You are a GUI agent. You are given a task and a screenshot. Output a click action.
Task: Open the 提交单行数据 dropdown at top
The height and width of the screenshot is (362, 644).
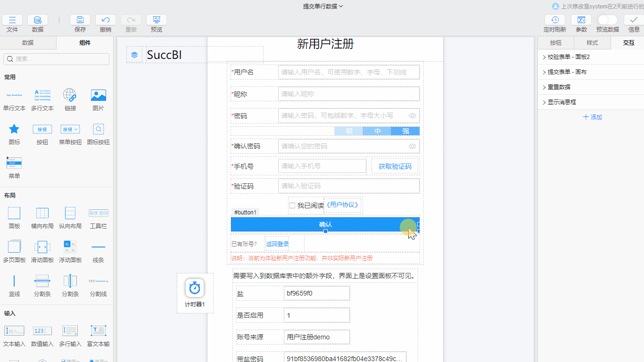coord(322,6)
